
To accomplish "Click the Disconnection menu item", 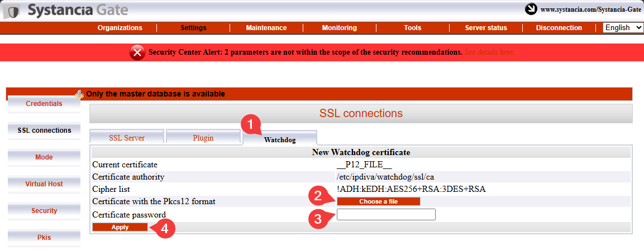I will pos(559,28).
